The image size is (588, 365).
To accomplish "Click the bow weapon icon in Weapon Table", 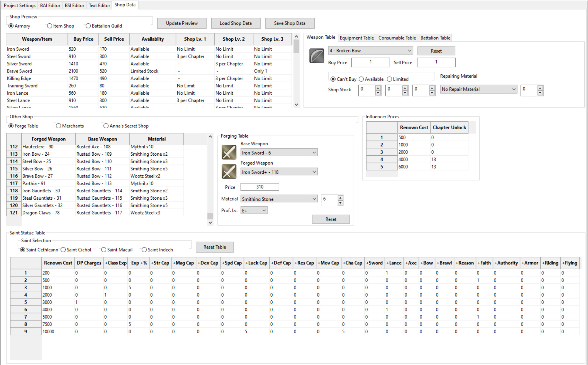I will [x=316, y=55].
